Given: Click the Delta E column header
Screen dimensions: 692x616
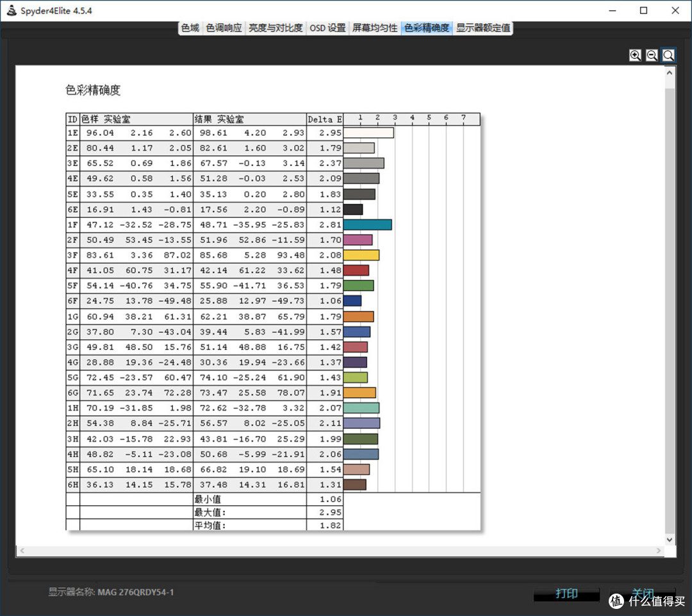Looking at the screenshot, I should pyautogui.click(x=325, y=119).
